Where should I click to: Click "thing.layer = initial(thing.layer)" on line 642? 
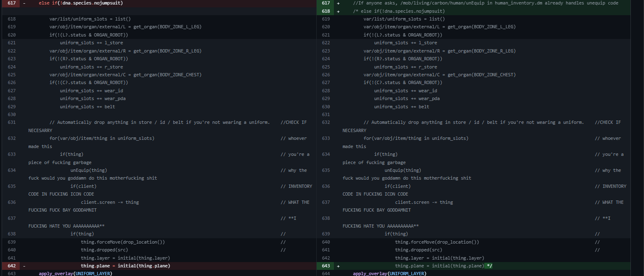coord(440,258)
